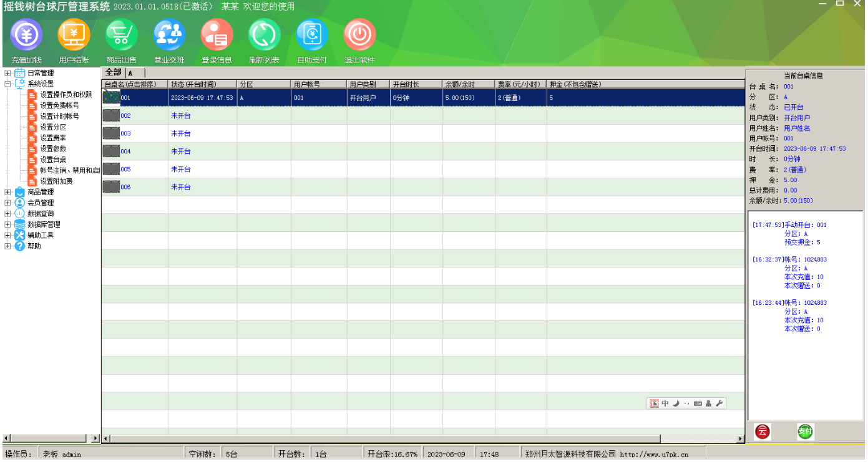
Task: Switch to the 全部 tab
Action: pos(114,72)
